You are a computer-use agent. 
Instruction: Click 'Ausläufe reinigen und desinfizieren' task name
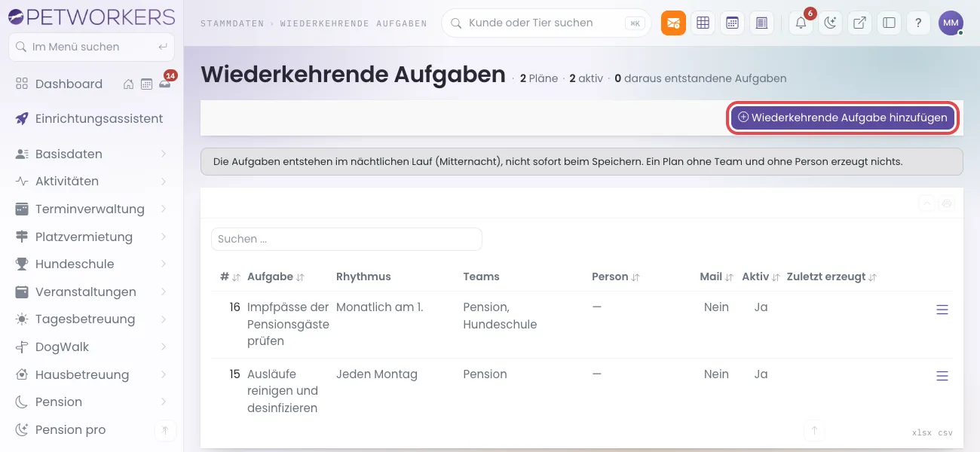pyautogui.click(x=283, y=391)
